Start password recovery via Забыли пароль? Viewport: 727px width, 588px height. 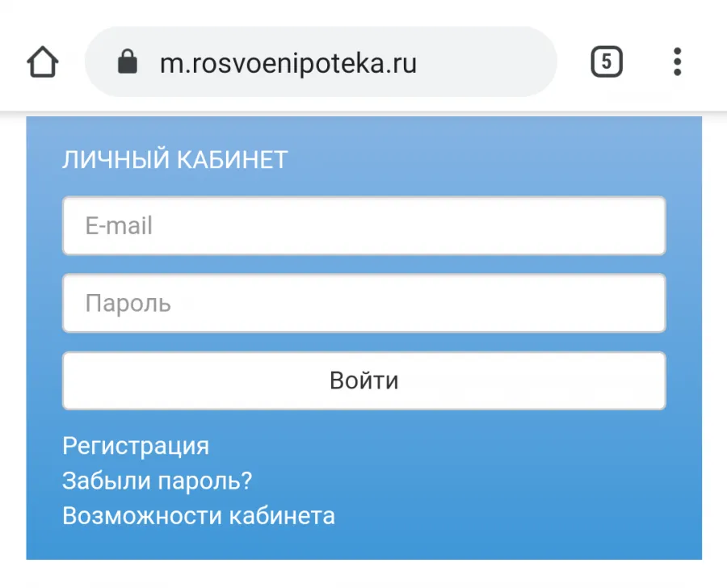click(158, 481)
